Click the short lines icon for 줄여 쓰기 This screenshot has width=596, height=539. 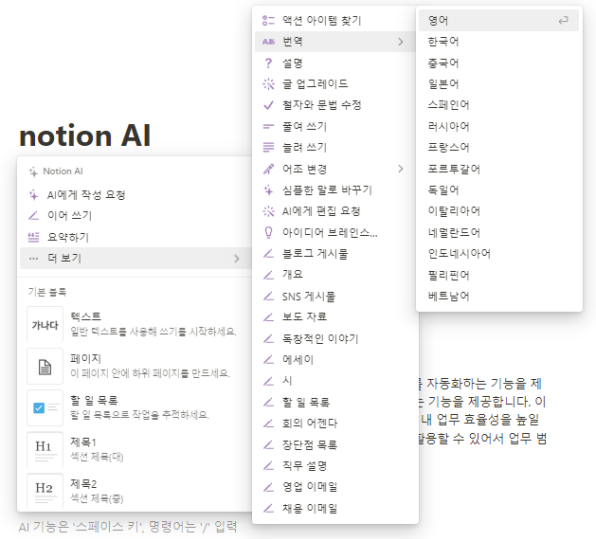click(268, 127)
